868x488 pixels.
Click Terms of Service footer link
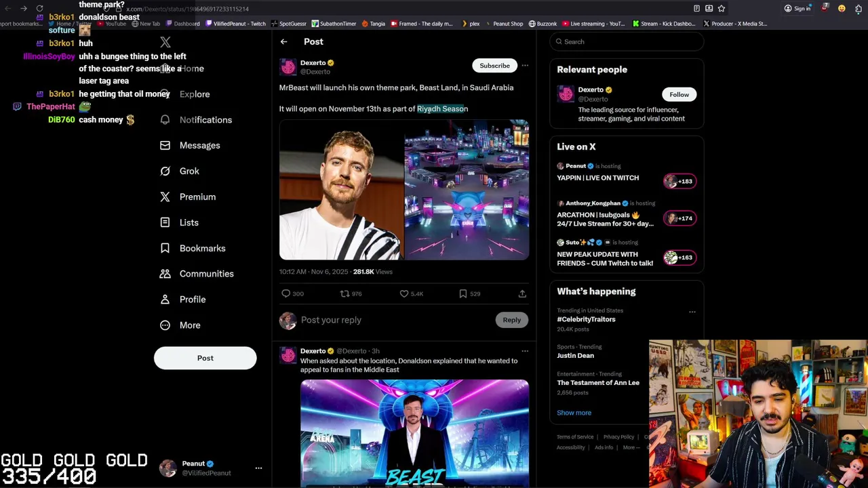coord(575,437)
